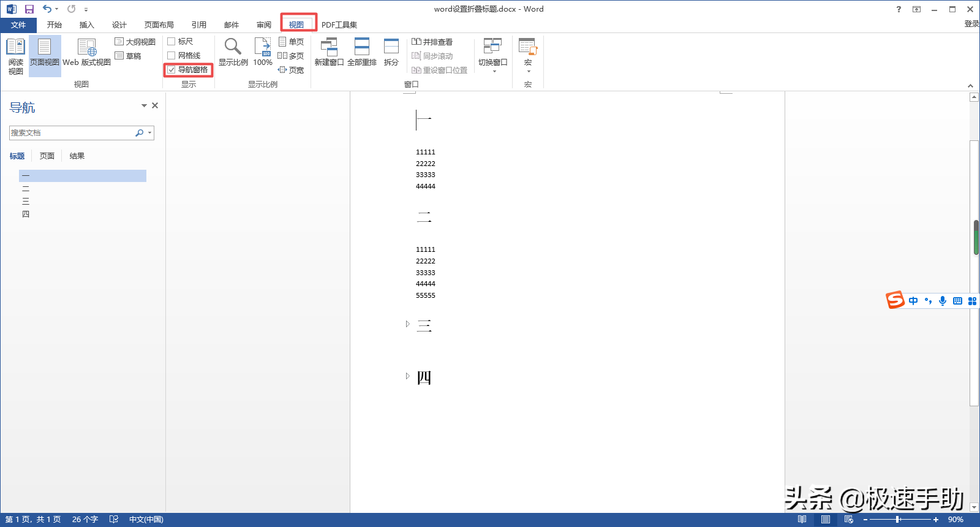980x527 pixels.
Task: Select Outline view (大纲视图)
Action: pos(135,42)
